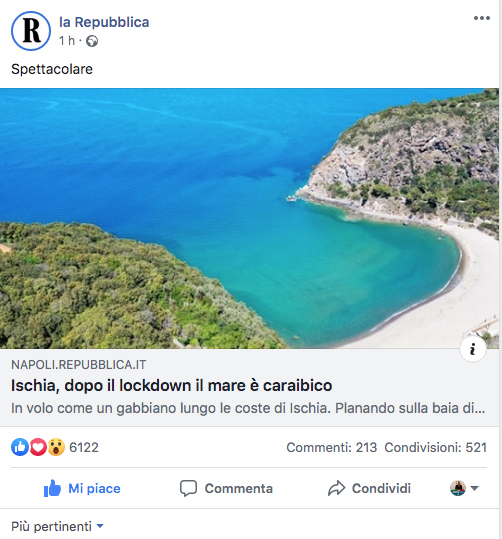Open the three-dot post options menu
The image size is (502, 539).
(481, 18)
